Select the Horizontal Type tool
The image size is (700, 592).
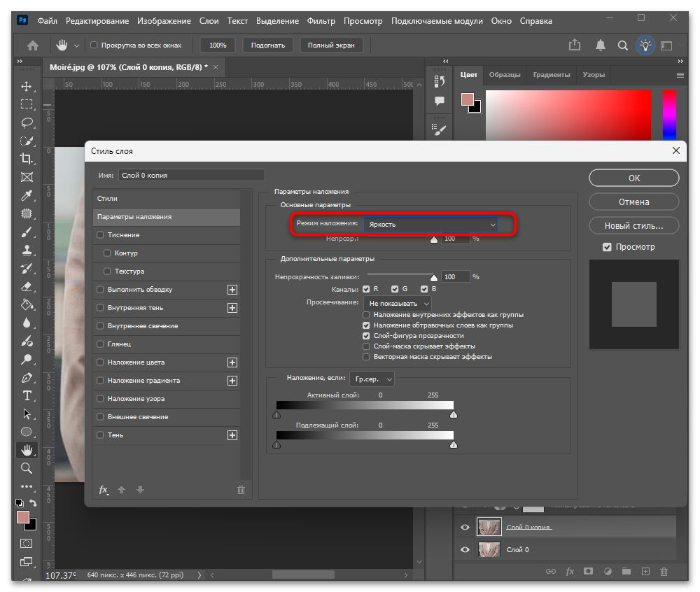click(x=27, y=395)
